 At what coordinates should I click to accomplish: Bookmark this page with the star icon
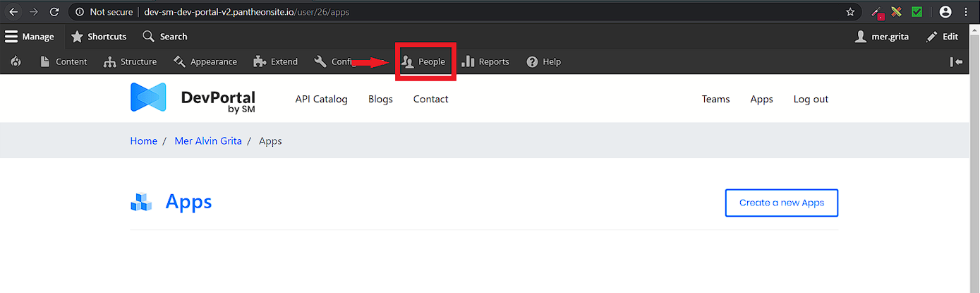point(850,12)
